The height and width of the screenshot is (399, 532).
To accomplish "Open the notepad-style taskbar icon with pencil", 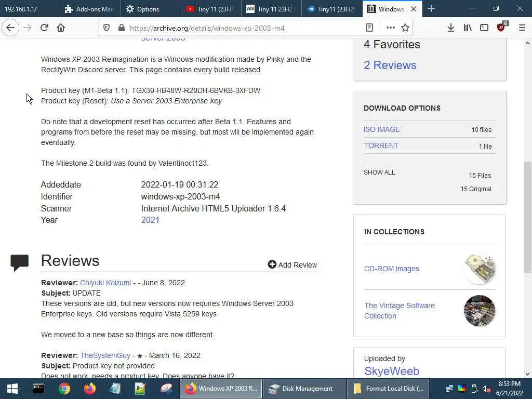I will click(140, 389).
